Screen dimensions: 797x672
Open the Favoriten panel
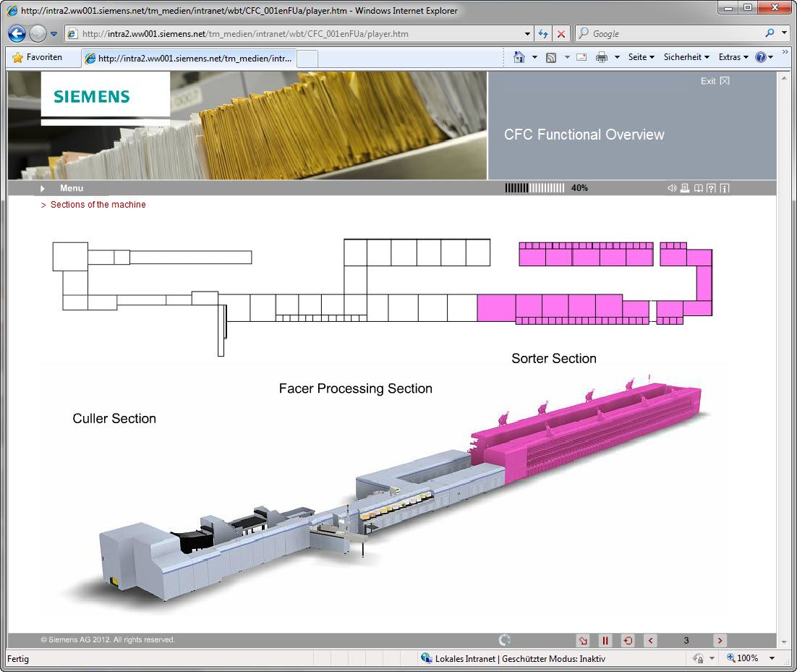coord(38,57)
